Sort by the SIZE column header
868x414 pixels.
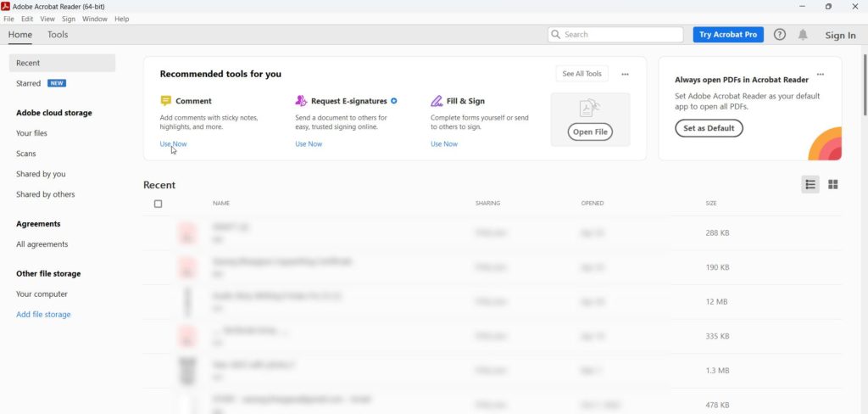(x=711, y=204)
